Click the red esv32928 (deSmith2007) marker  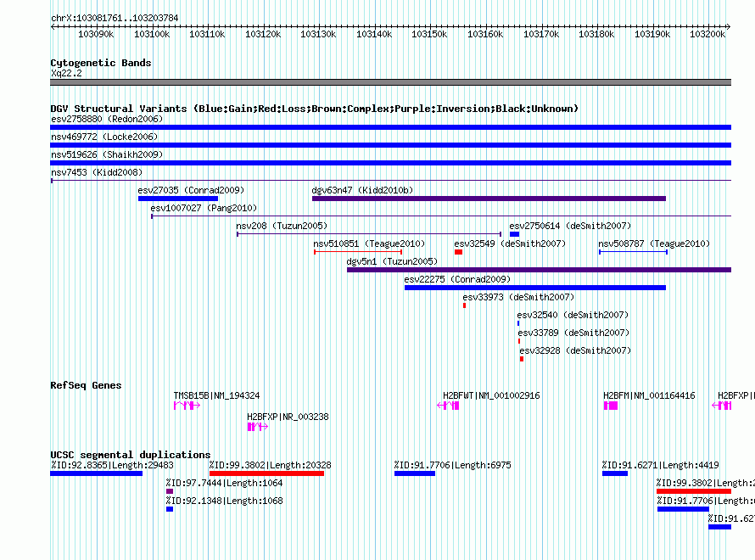pos(522,359)
